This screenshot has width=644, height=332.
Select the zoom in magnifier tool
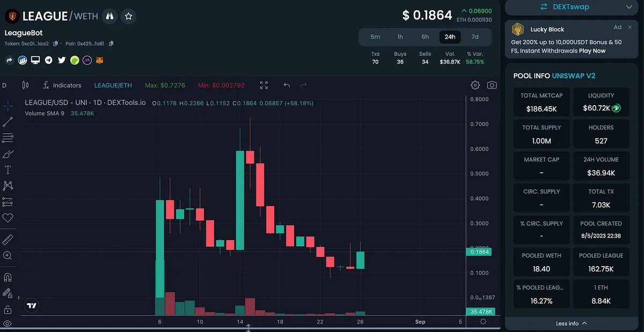[x=8, y=256]
